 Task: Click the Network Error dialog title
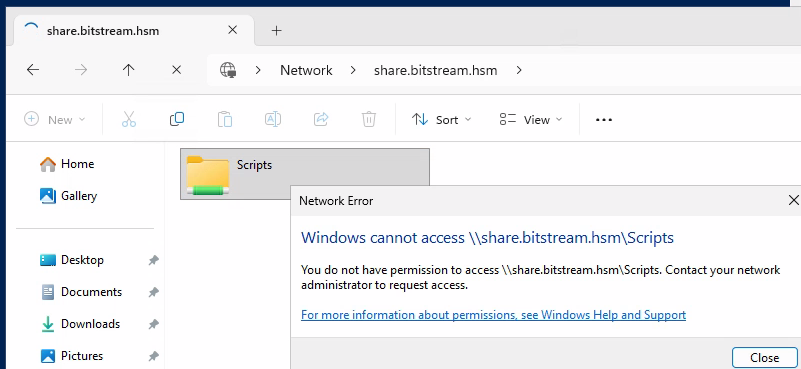pyautogui.click(x=336, y=201)
